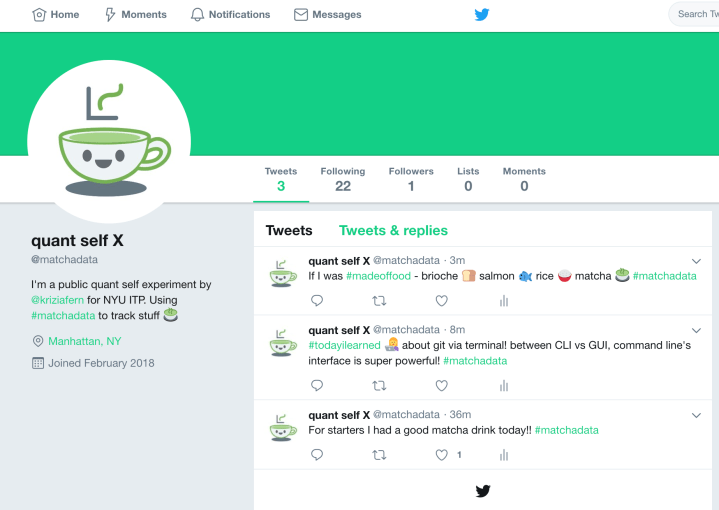Image resolution: width=719 pixels, height=510 pixels.
Task: Open the matcha cup profile picture
Action: pos(109,141)
